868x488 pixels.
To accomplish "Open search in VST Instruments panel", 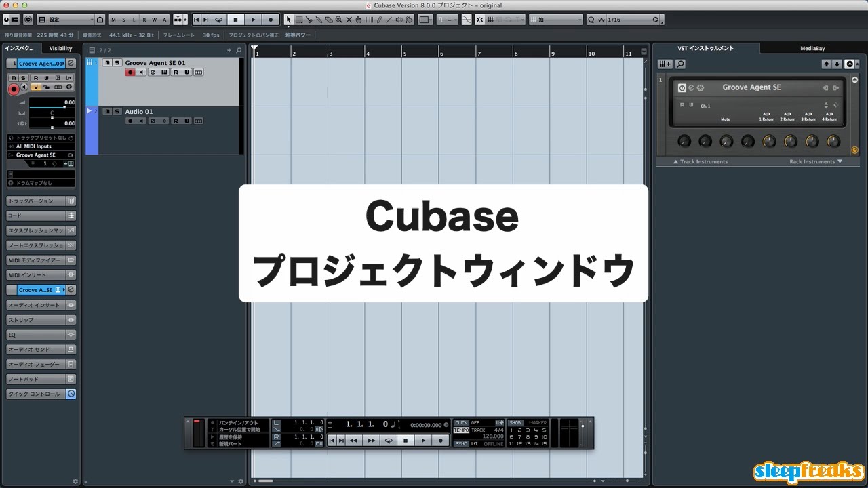I will pyautogui.click(x=680, y=64).
